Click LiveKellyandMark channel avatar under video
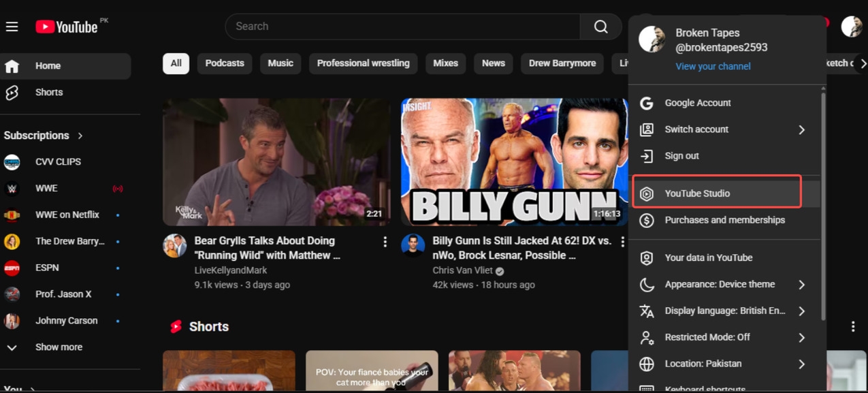 pos(175,246)
